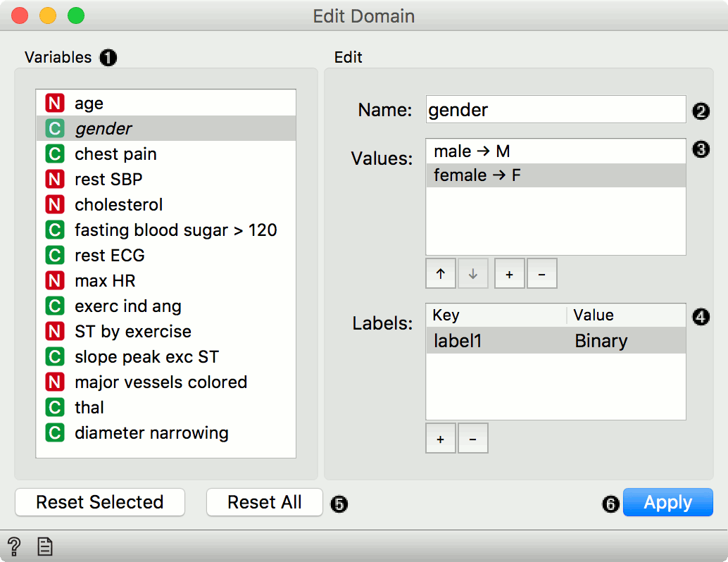The height and width of the screenshot is (562, 728).
Task: Select the chest pain variable
Action: (x=115, y=154)
